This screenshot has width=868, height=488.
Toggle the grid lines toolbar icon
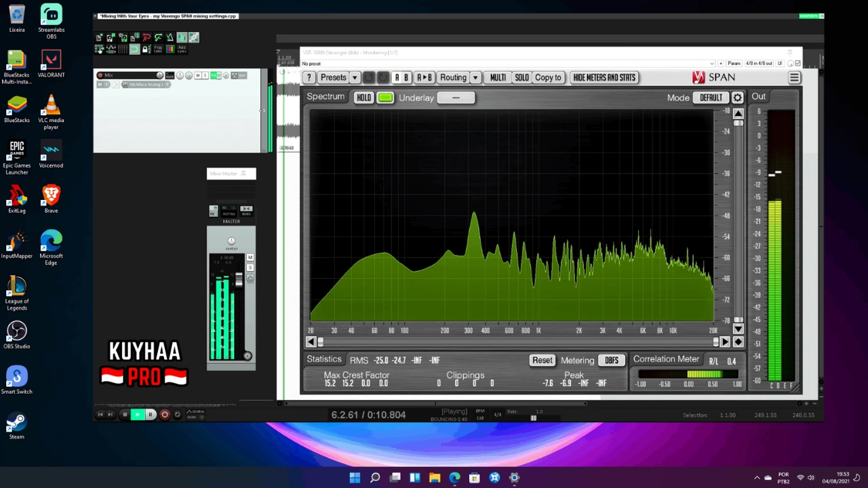point(123,49)
